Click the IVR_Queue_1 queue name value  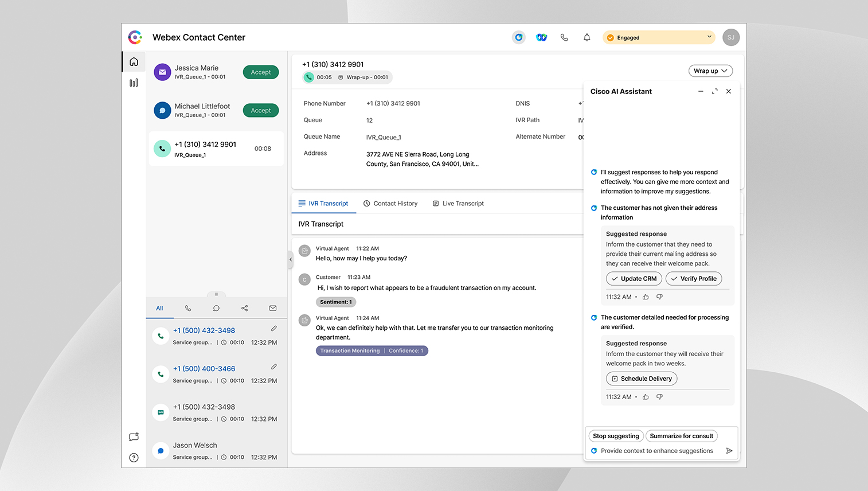pyautogui.click(x=384, y=137)
